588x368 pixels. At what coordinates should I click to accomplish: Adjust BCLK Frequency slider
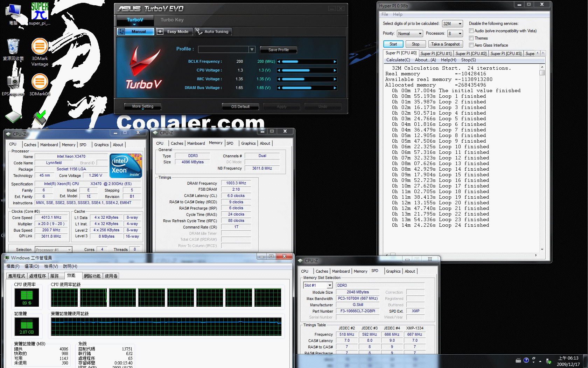pyautogui.click(x=307, y=62)
